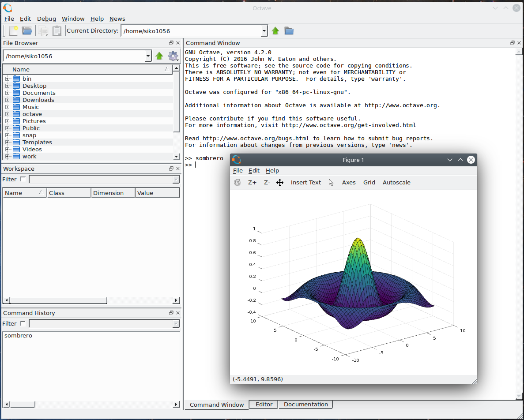Click Autoscale in the Figure 1 toolbar
Screen dimensions: 524x420
coord(396,182)
